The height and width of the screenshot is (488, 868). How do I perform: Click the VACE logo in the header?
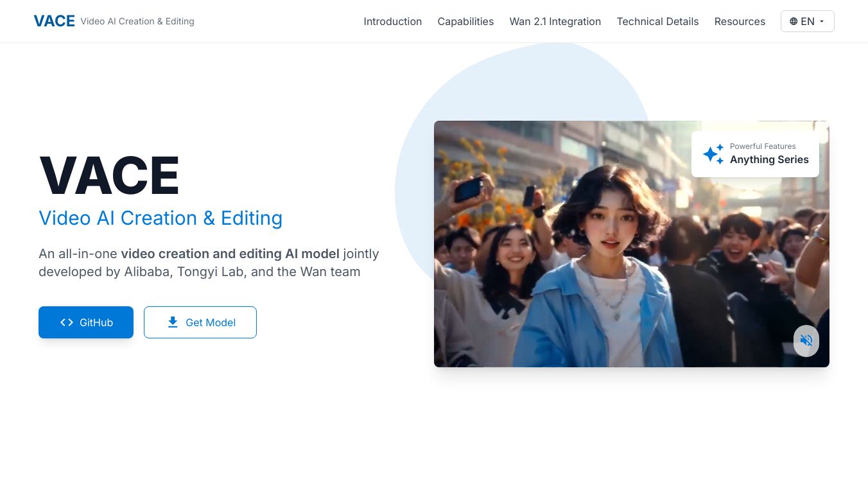(54, 21)
